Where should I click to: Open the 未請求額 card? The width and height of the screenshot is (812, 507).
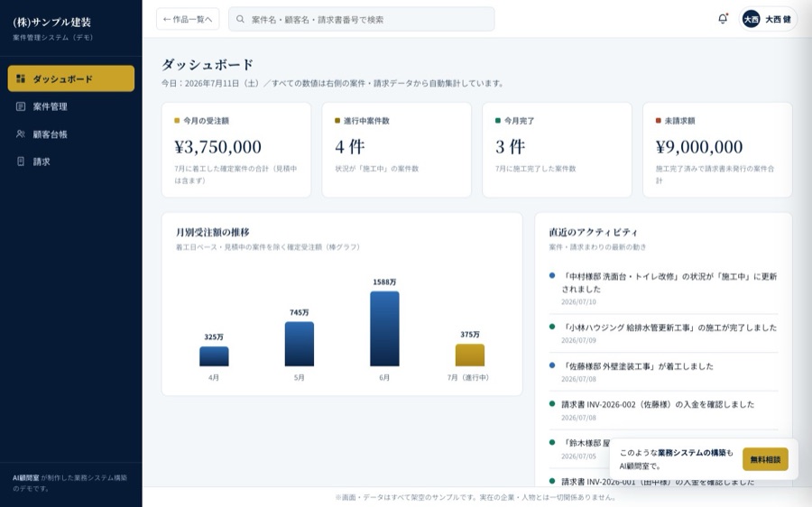tap(717, 150)
